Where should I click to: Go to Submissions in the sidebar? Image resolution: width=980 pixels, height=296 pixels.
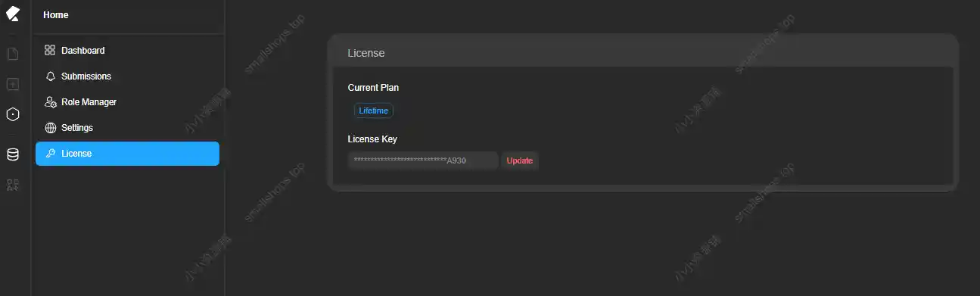[x=127, y=76]
